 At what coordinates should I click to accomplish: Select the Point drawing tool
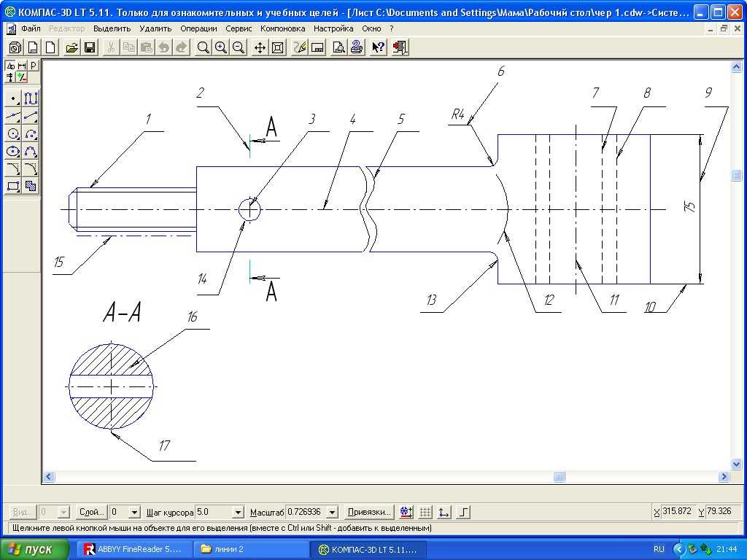tap(12, 98)
